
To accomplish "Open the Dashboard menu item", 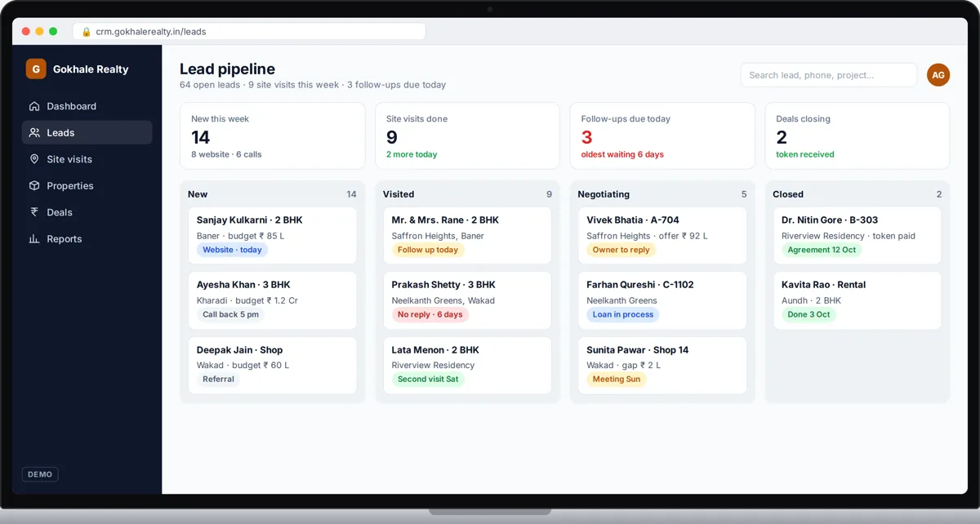I will 87,106.
